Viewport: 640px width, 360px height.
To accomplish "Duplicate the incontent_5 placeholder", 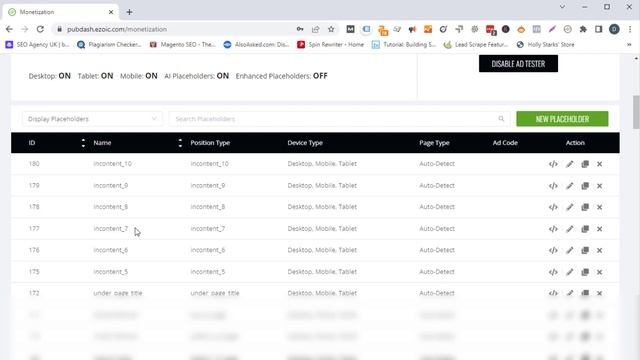I will (x=585, y=272).
